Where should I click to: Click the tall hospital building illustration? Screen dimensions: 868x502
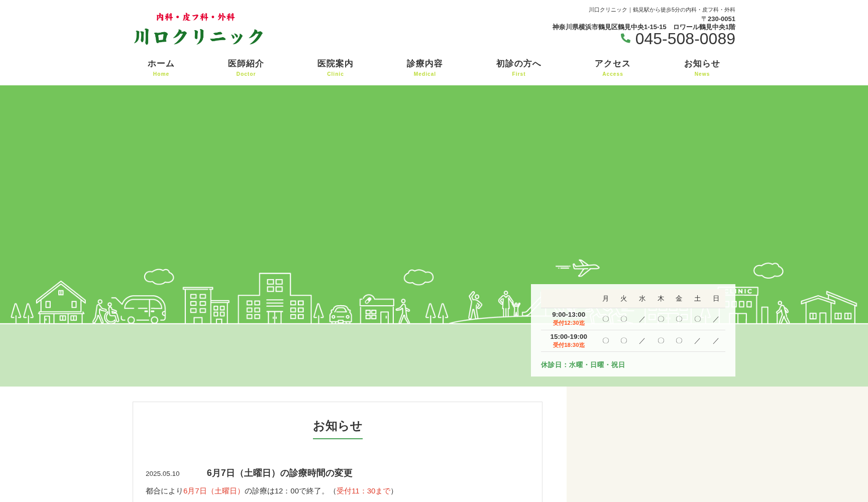pos(274,298)
